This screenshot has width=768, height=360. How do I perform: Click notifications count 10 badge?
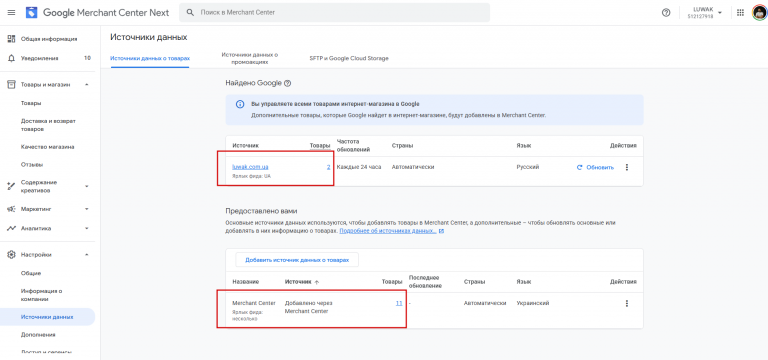click(87, 58)
